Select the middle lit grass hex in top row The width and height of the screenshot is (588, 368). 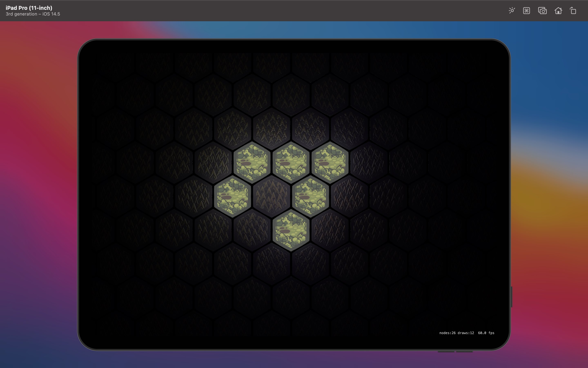point(291,163)
